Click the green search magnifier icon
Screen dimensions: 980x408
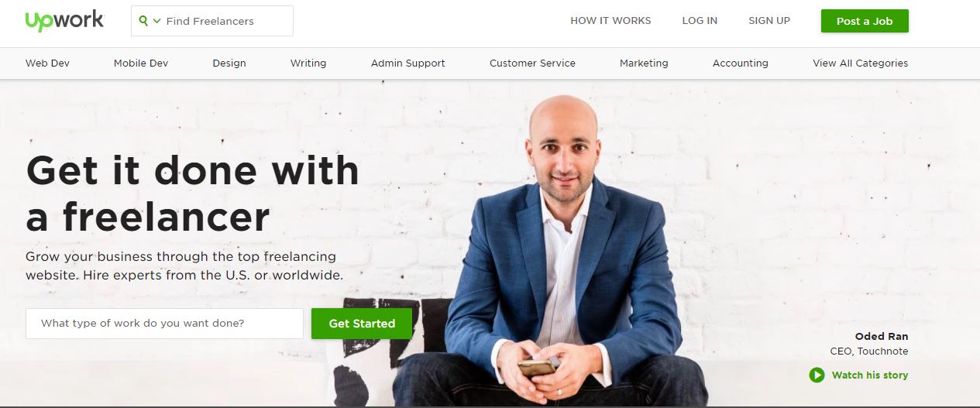(143, 21)
